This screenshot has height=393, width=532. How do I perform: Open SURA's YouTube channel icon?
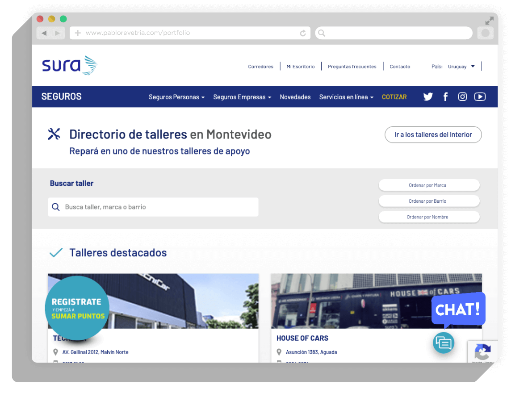pos(480,97)
